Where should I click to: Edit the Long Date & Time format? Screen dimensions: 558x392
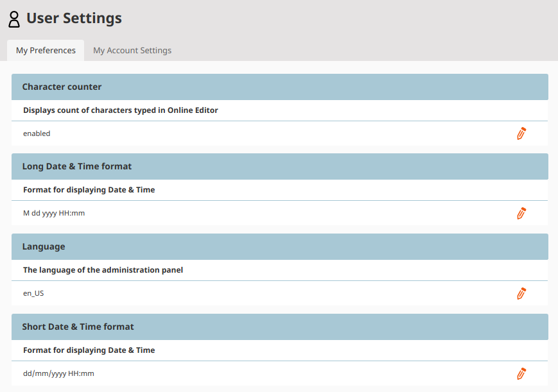pos(521,213)
